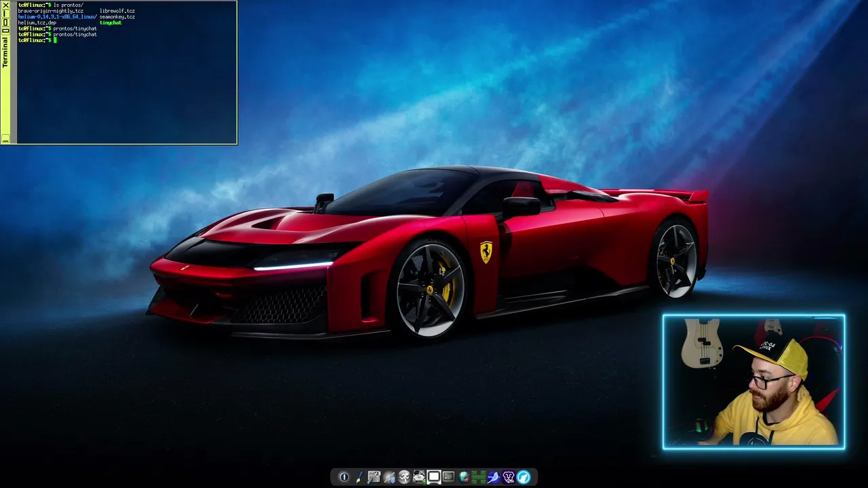Open the Editor pen icon in the dock
This screenshot has height=488, width=868.
click(359, 477)
